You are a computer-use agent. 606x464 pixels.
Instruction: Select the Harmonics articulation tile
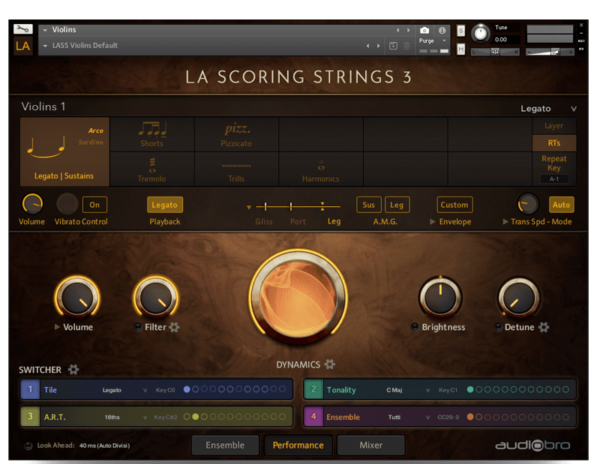[x=321, y=169]
